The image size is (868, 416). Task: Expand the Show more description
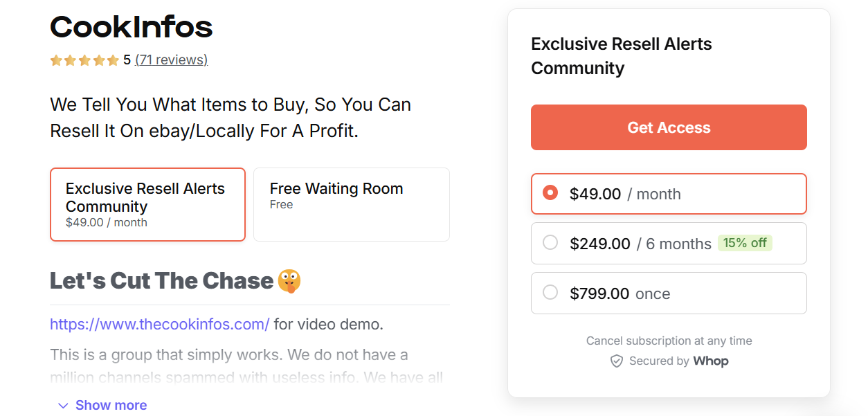(111, 405)
